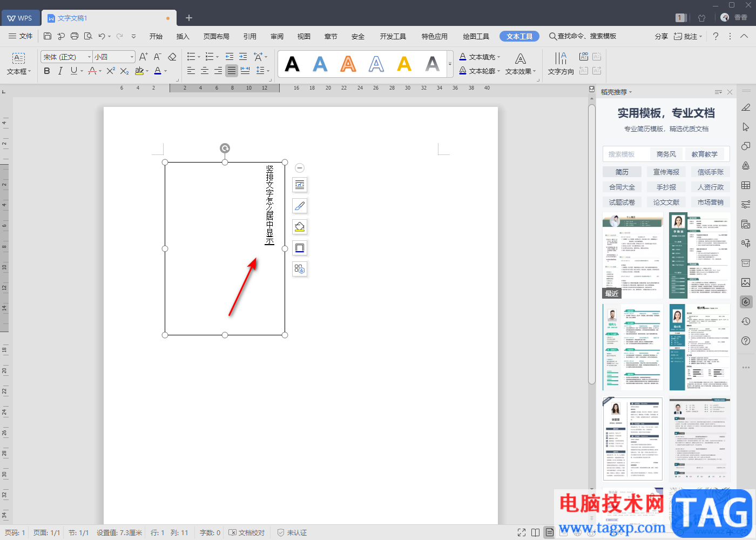Switch to reading layout view in status bar
756x540 pixels.
[535, 532]
